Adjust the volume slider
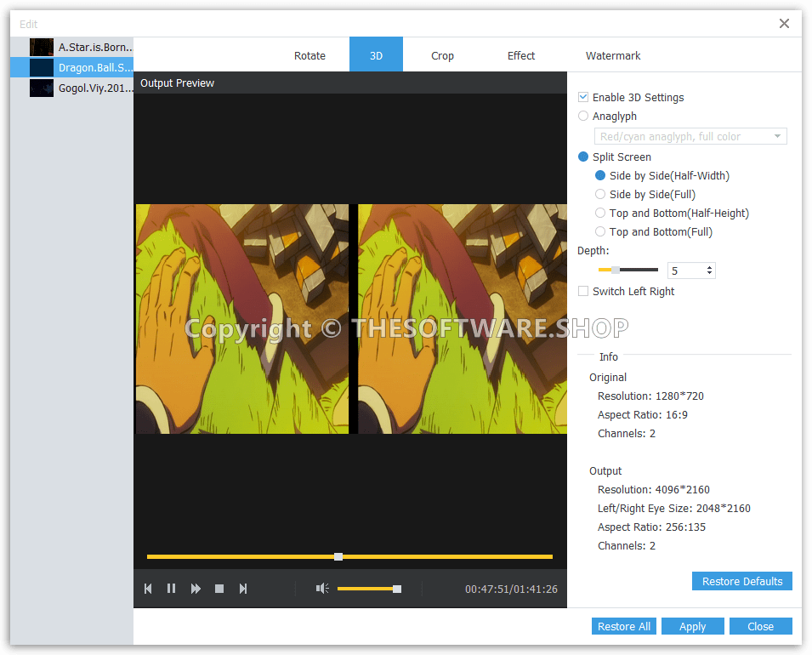Screen dimensions: 812x655 click(369, 589)
